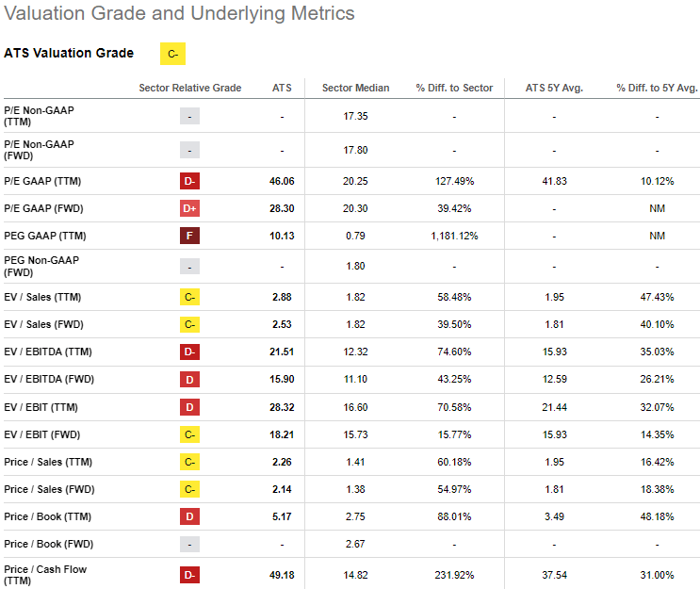
Task: Click the EV / EBIT (FWD) metric label
Action: point(42,434)
